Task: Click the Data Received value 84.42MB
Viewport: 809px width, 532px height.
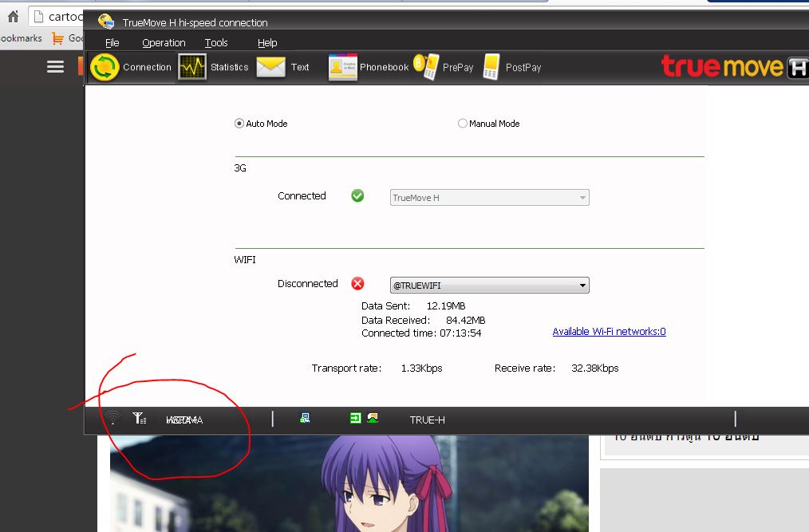Action: pyautogui.click(x=465, y=321)
